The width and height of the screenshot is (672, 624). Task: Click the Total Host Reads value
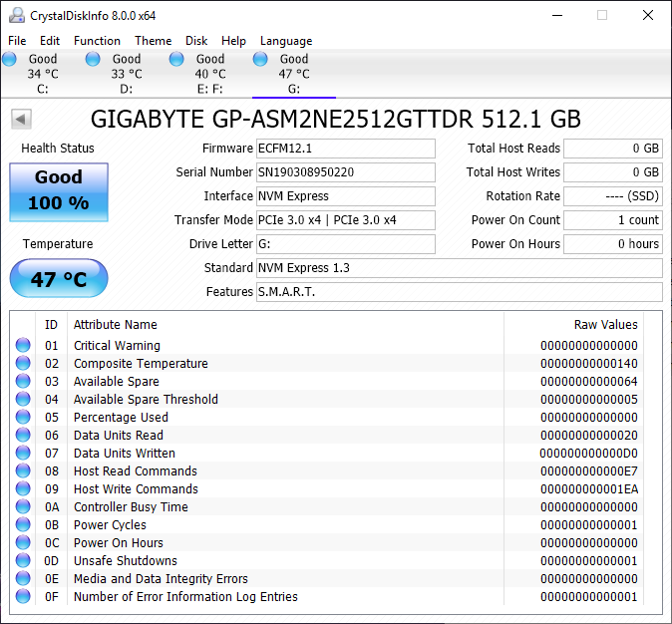point(613,149)
